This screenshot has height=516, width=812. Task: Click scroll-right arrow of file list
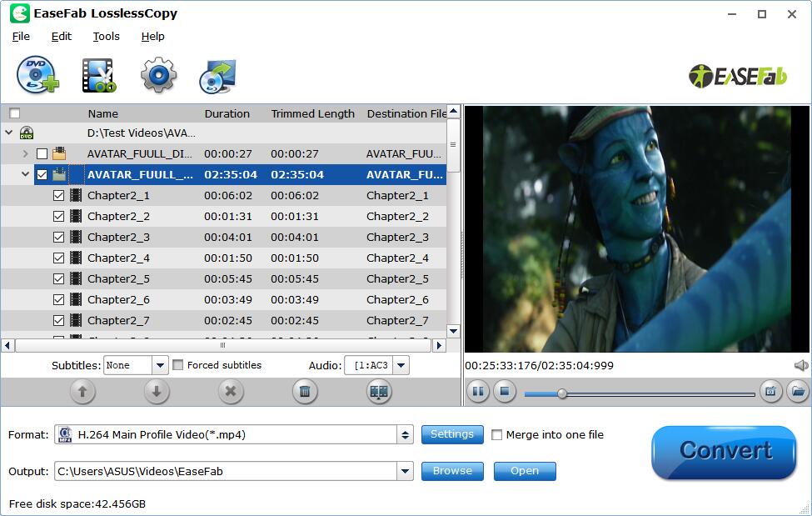439,345
